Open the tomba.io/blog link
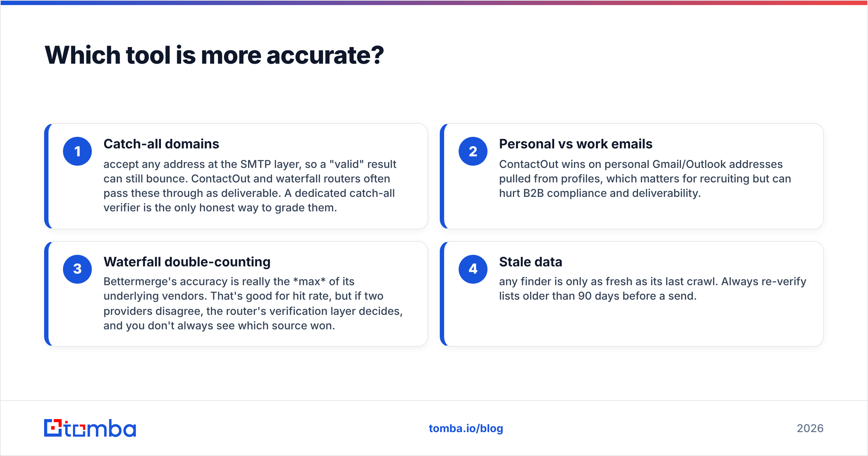The height and width of the screenshot is (456, 868). (466, 428)
